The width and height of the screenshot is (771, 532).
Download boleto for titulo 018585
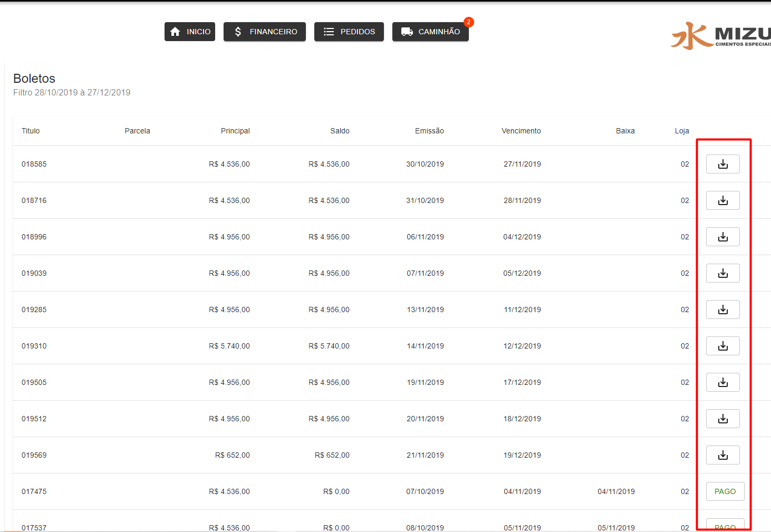click(x=722, y=164)
